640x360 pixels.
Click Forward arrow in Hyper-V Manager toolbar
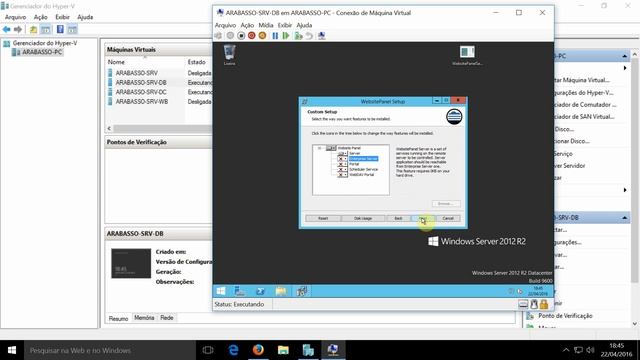18,29
